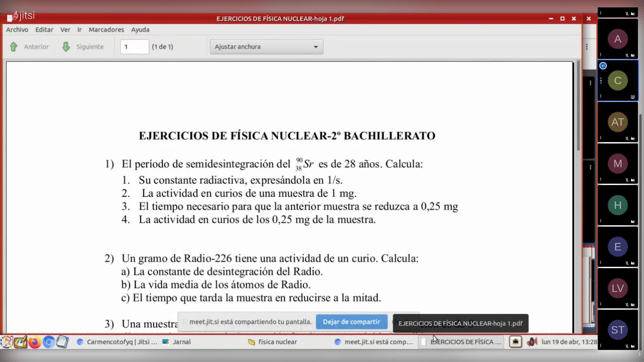This screenshot has width=644, height=362.
Task: Open the text editor launcher icon
Action: [x=62, y=342]
